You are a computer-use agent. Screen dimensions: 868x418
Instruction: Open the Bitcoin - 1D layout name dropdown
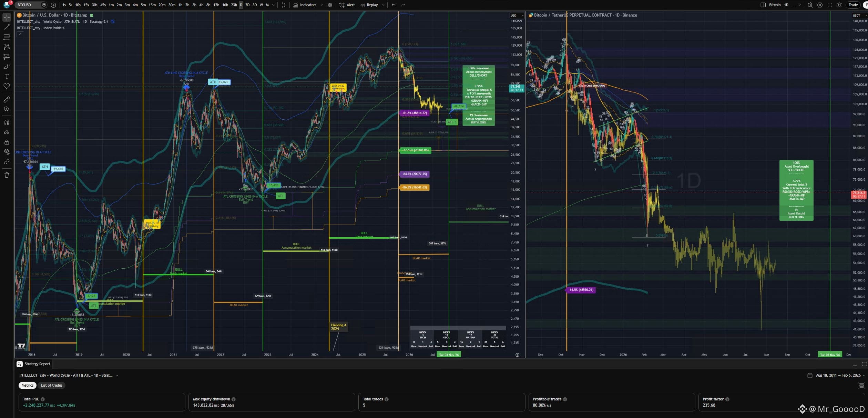pyautogui.click(x=785, y=5)
